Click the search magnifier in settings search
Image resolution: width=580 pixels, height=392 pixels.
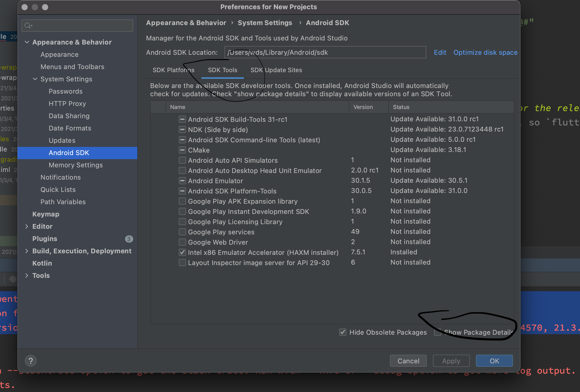(28, 26)
